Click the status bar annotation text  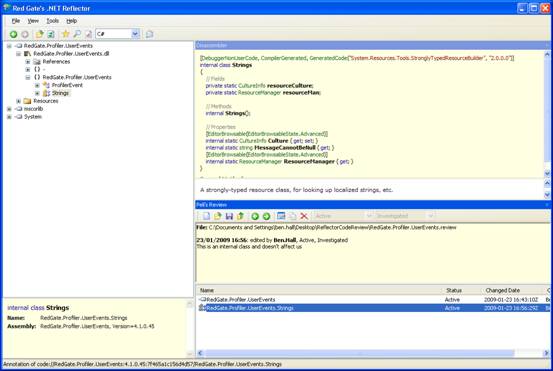[x=142, y=364]
